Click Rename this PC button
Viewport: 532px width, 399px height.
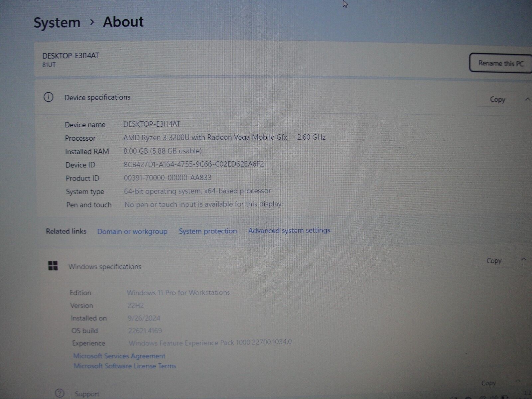[500, 63]
